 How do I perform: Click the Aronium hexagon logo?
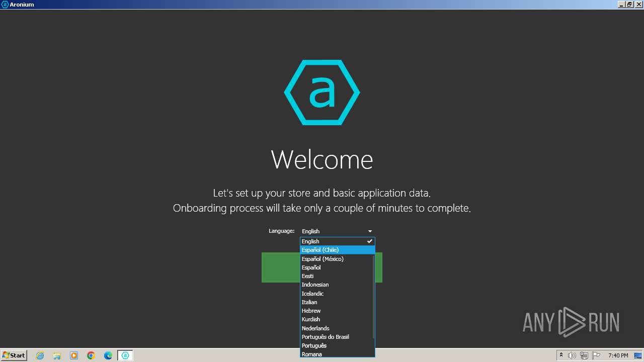[x=322, y=93]
